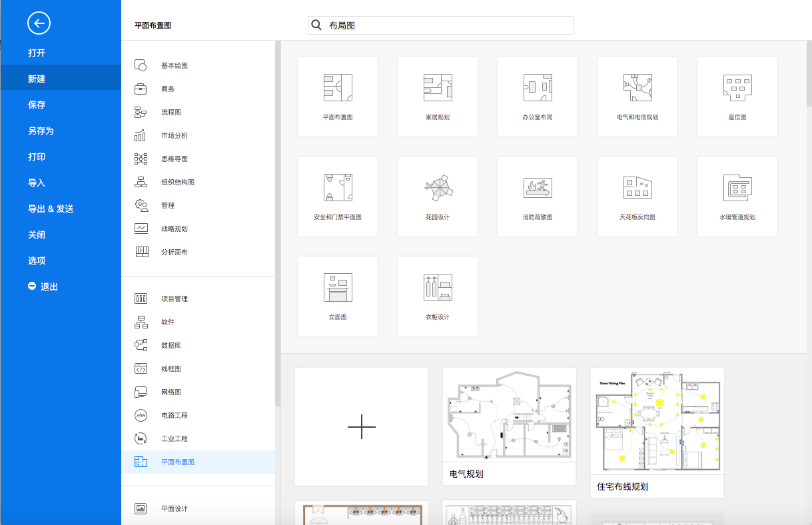Select the 数据库 category icon
812x525 pixels.
click(141, 345)
